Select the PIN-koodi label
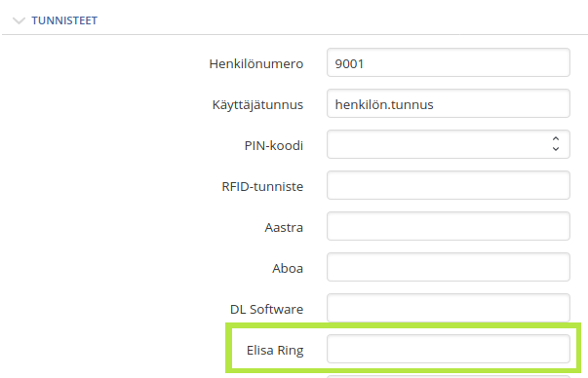Viewport: 588px width, 378px height. [274, 145]
